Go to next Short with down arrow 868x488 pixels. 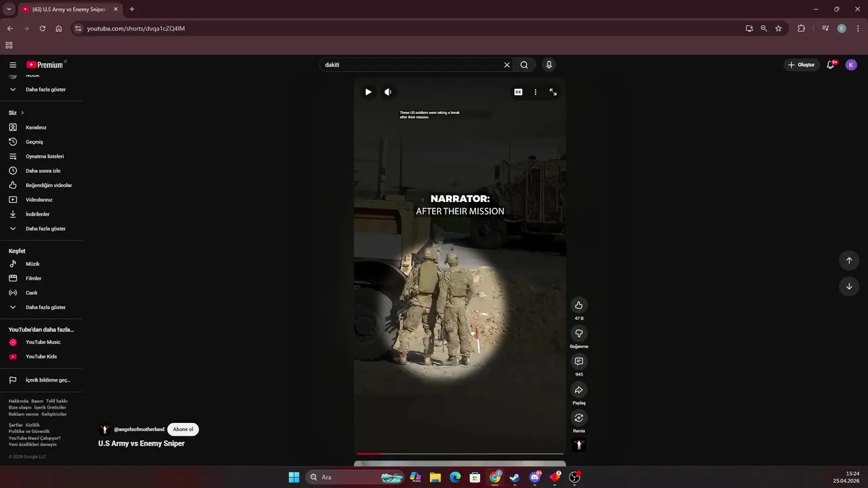[849, 286]
